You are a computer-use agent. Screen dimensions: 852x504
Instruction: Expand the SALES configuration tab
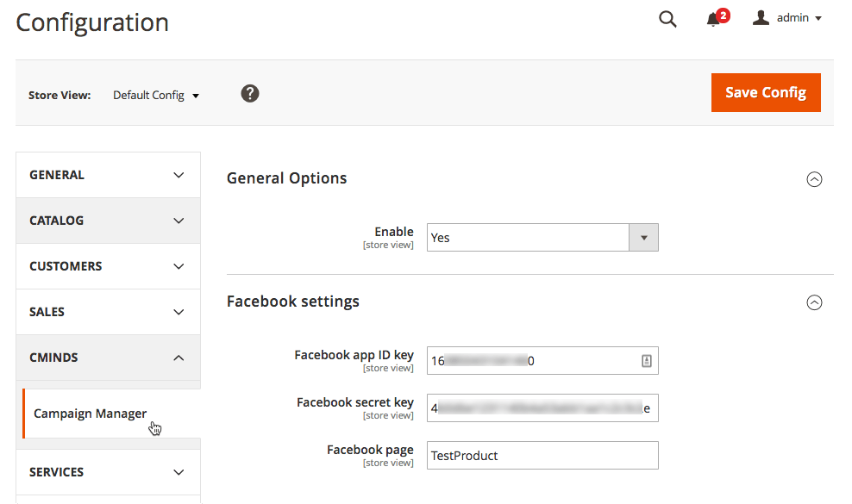click(x=108, y=312)
